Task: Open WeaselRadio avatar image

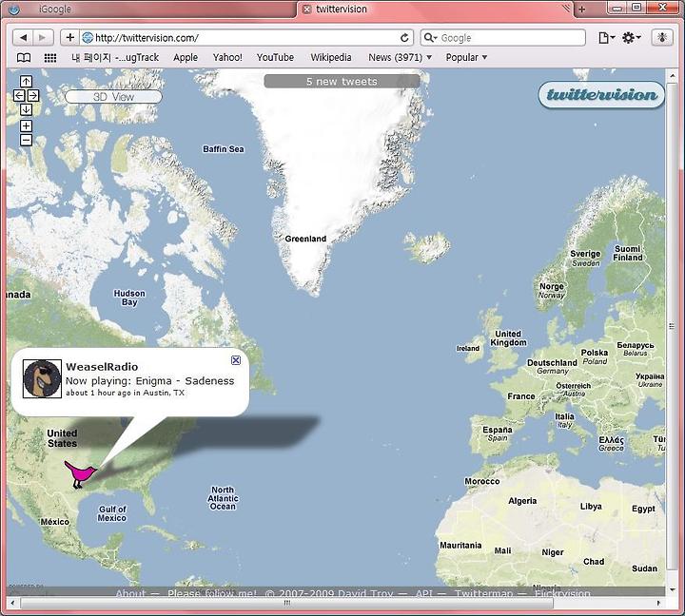Action: click(42, 378)
